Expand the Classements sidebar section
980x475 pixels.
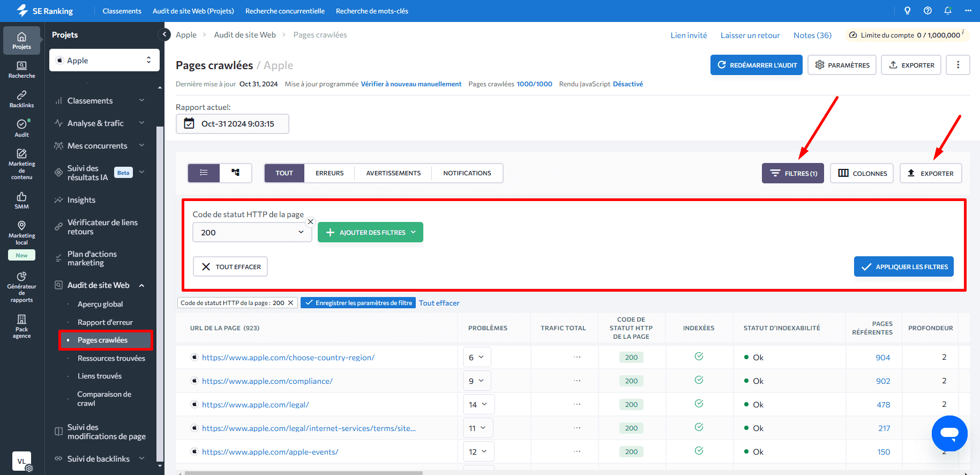pyautogui.click(x=142, y=100)
